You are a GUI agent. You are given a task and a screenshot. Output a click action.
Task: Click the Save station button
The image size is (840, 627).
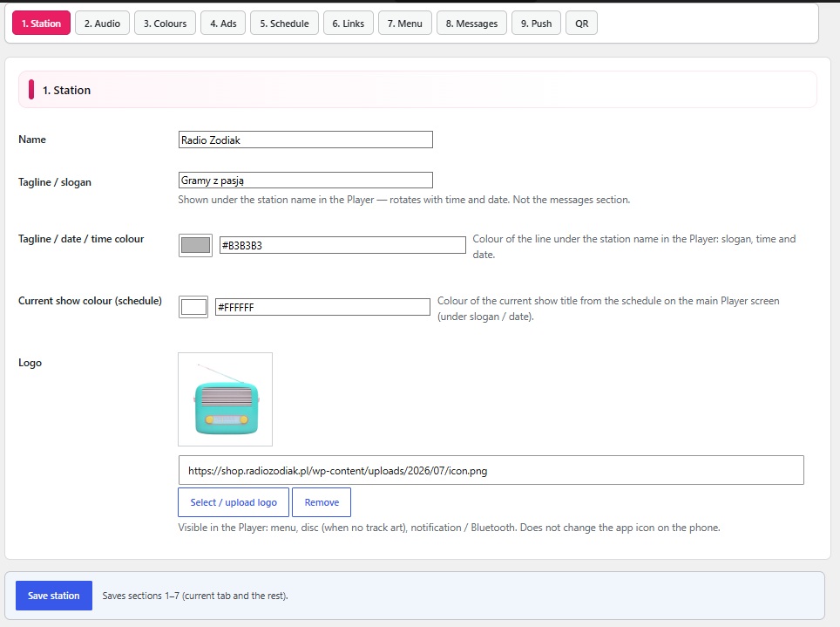(53, 596)
